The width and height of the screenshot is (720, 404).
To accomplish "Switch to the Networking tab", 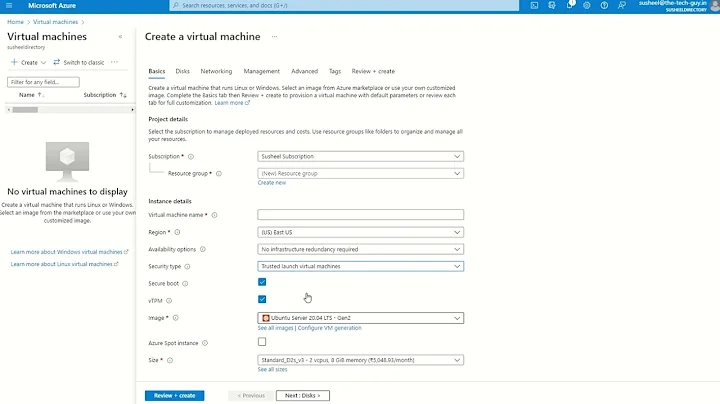I will [216, 71].
